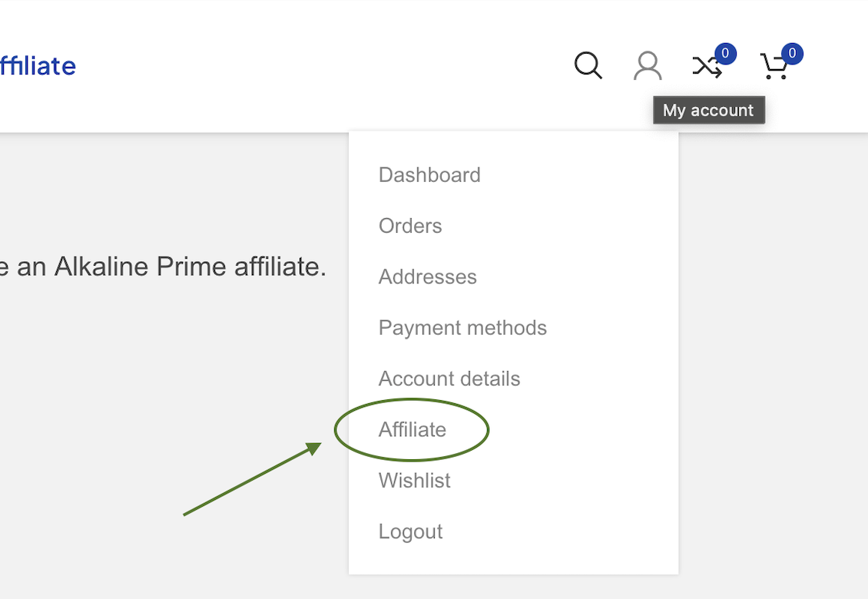Open the compare shuffle arrows icon

[706, 68]
